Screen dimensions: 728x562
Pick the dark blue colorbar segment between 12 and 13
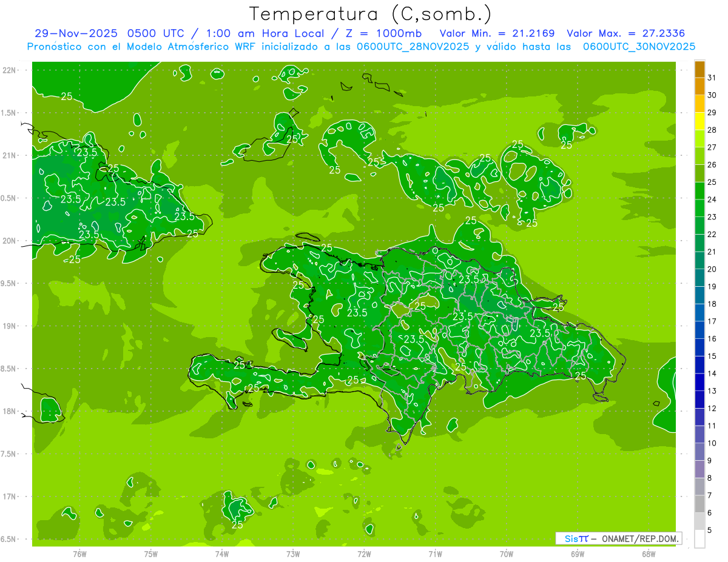pyautogui.click(x=699, y=400)
